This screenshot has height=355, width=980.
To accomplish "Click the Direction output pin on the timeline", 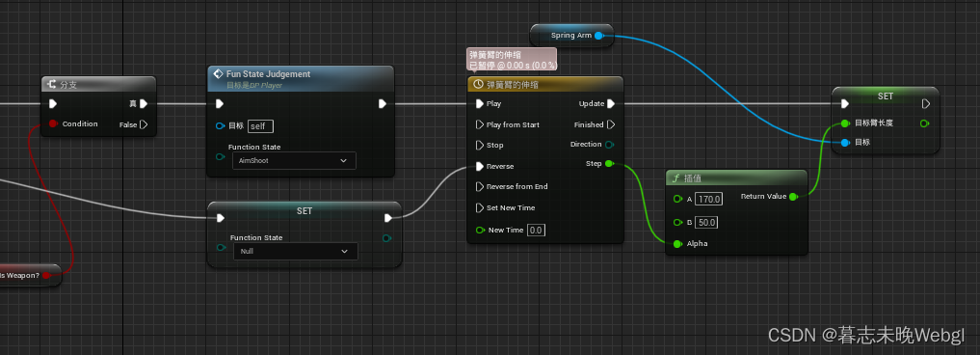I will pyautogui.click(x=609, y=144).
